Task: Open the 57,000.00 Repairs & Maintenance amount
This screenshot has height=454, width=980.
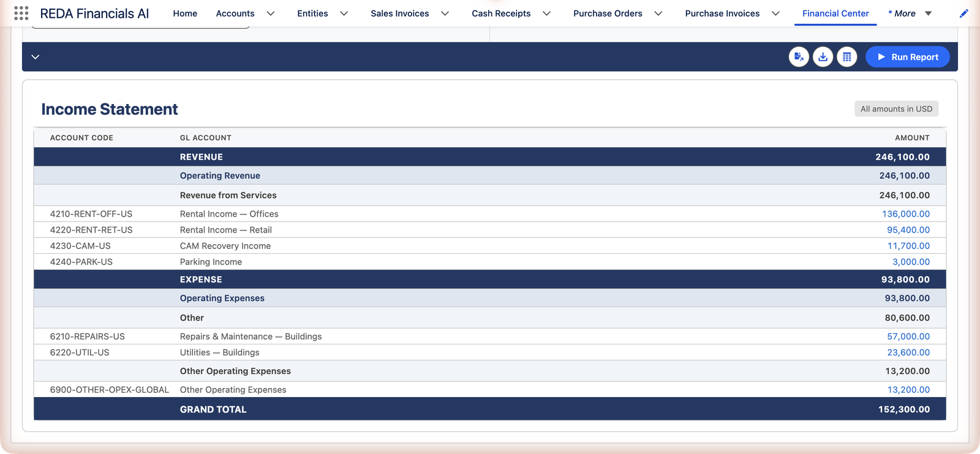Action: click(908, 337)
